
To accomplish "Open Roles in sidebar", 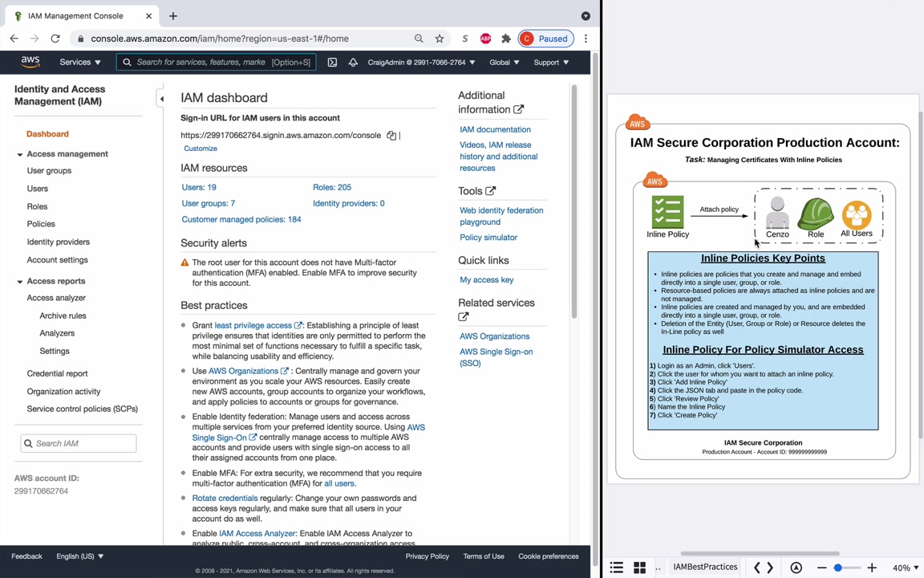I will tap(37, 206).
